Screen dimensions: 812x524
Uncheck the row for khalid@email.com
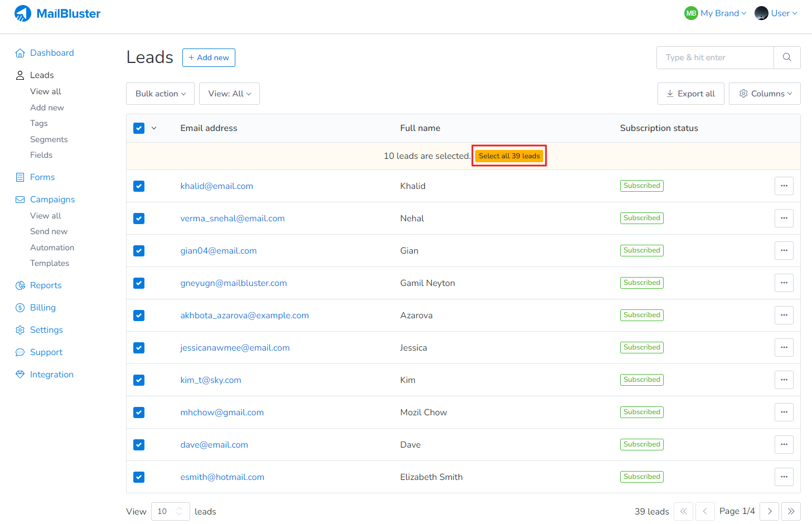point(139,186)
